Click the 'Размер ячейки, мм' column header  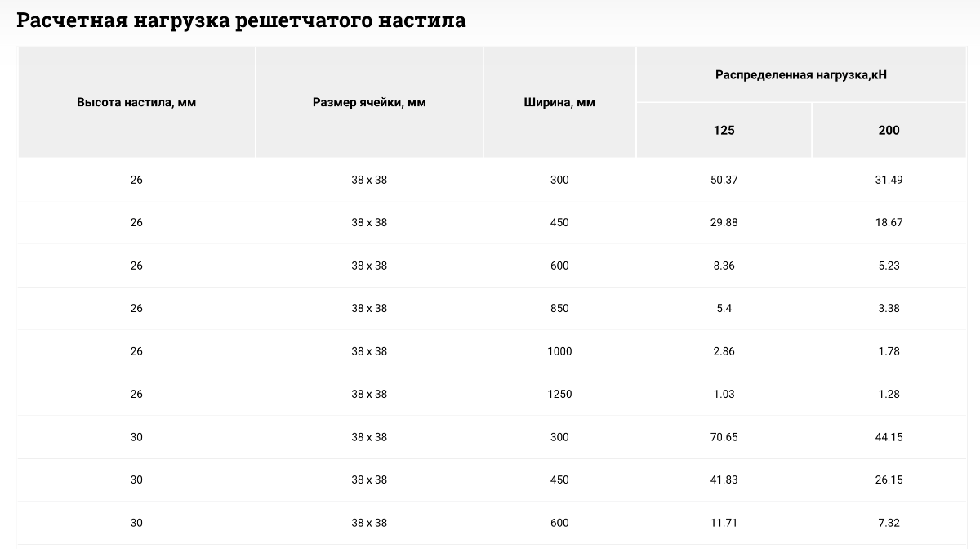369,103
